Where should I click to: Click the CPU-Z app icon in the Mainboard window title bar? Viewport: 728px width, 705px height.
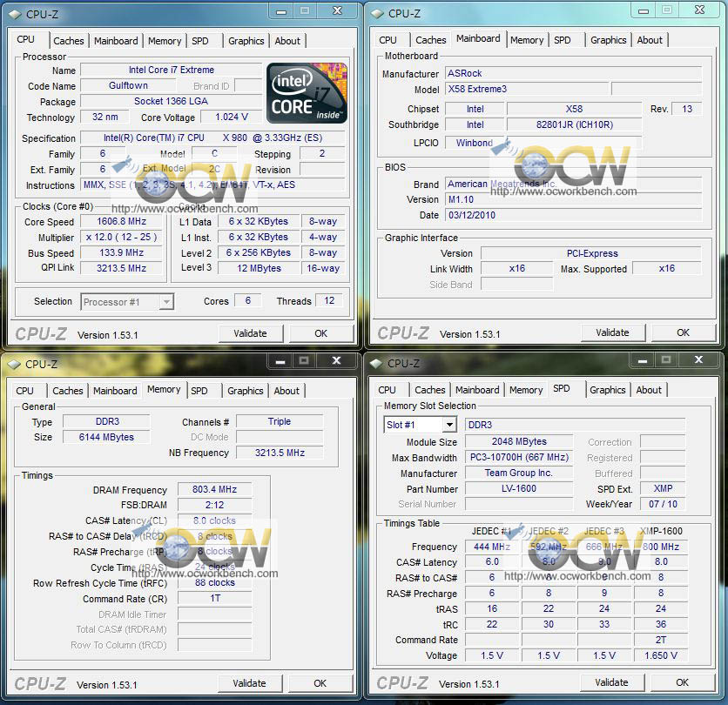377,14
